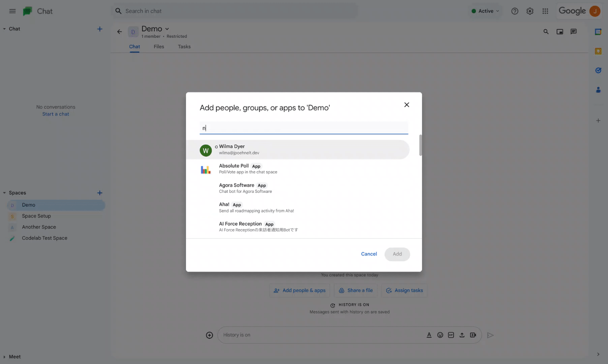This screenshot has width=608, height=364.
Task: Start a video meeting from message bar
Action: pyautogui.click(x=472, y=335)
